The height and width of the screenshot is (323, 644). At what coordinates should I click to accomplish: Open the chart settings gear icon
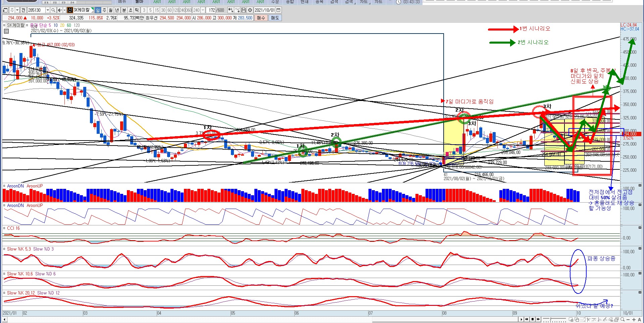(x=250, y=10)
